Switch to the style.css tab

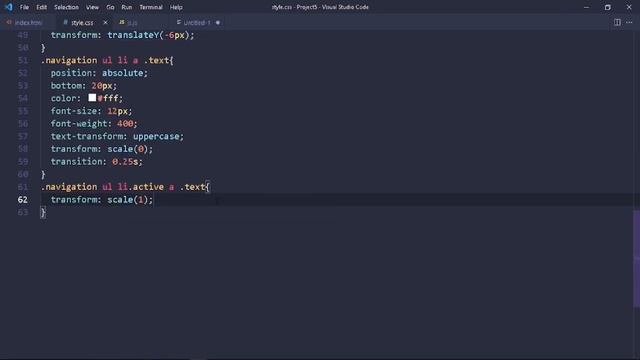[x=82, y=22]
